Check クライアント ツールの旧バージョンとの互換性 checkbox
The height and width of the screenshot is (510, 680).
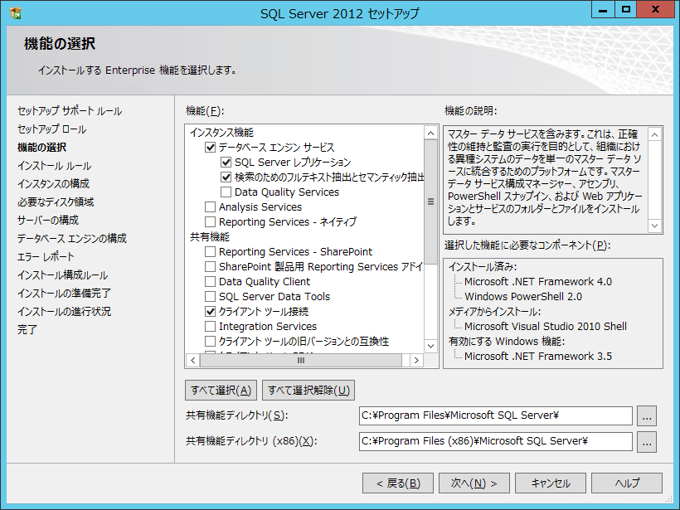[x=210, y=341]
